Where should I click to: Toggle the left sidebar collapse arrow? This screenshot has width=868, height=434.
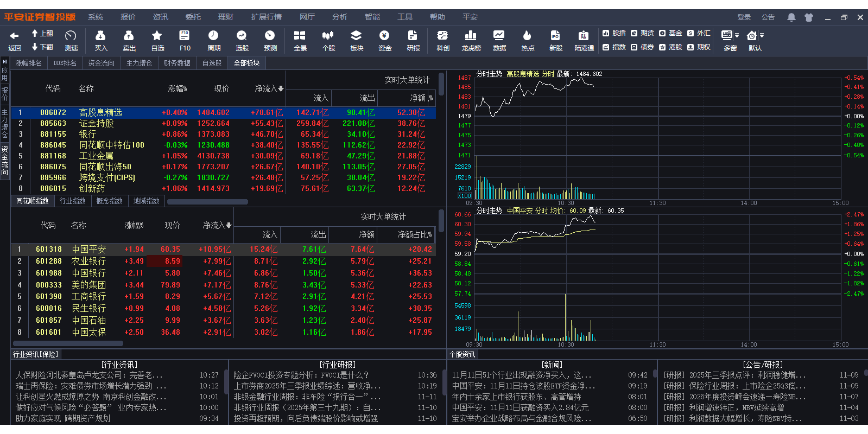coord(5,62)
